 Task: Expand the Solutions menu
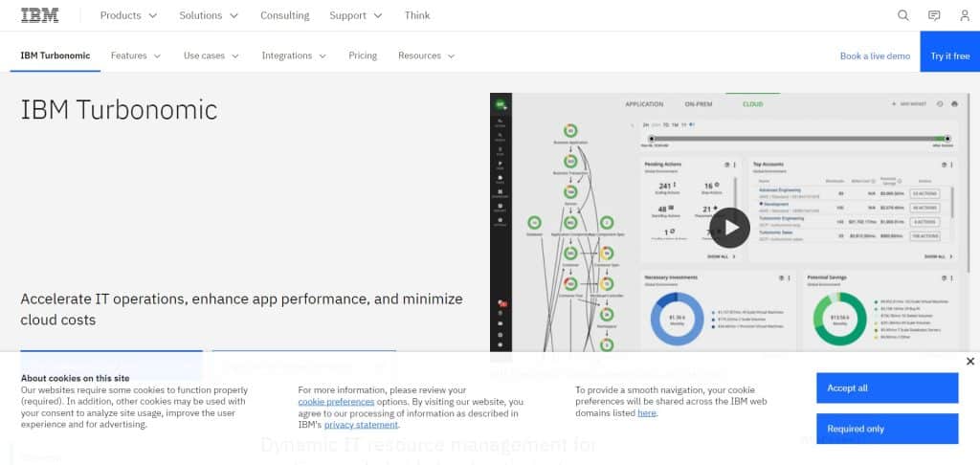click(209, 15)
